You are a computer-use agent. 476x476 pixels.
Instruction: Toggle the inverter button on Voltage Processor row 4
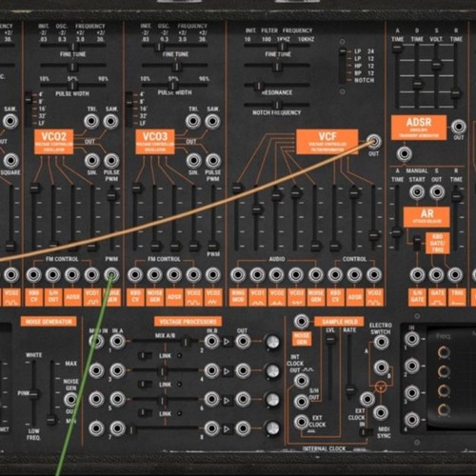click(x=227, y=371)
